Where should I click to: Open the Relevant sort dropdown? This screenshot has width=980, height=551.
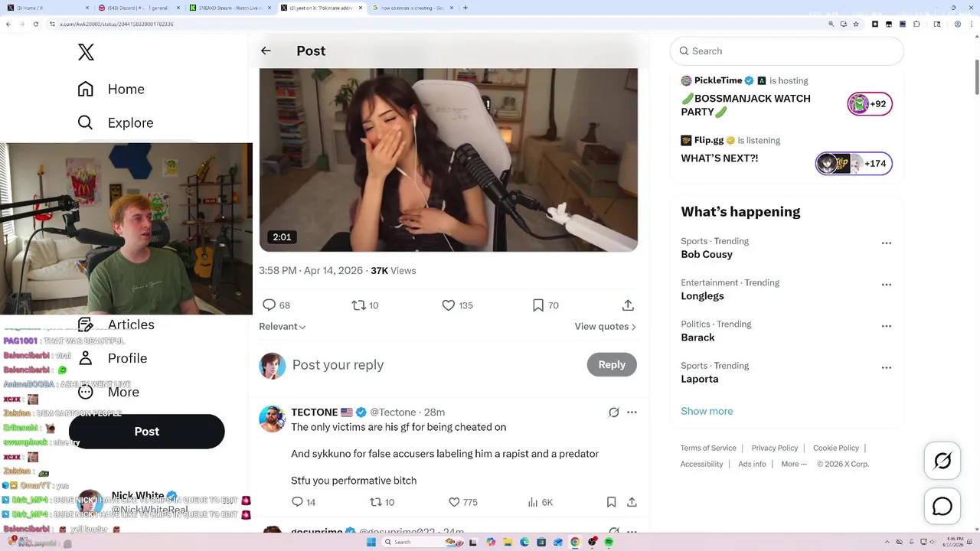point(283,326)
